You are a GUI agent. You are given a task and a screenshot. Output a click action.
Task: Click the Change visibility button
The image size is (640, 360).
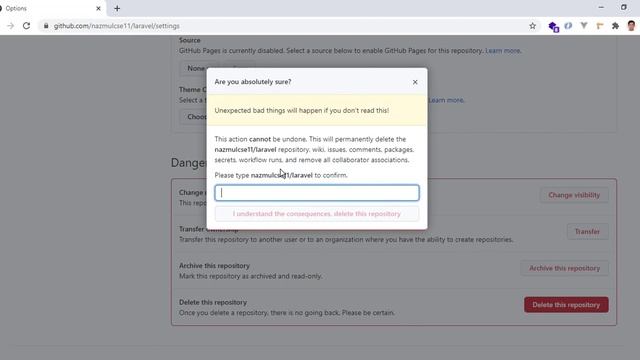[x=574, y=195]
